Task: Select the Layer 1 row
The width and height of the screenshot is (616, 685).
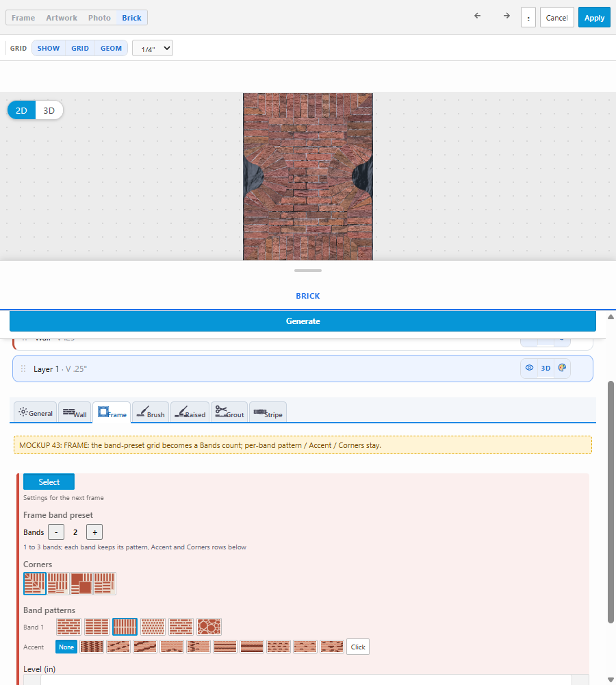Action: 303,369
